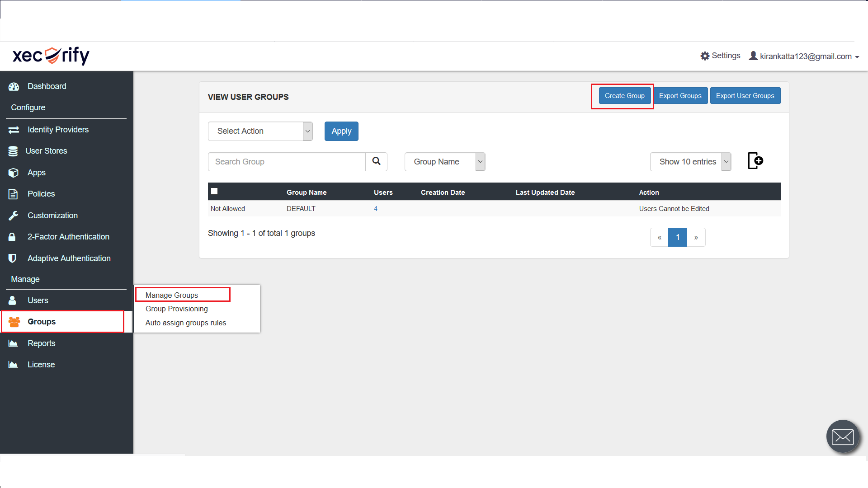Image resolution: width=868 pixels, height=488 pixels.
Task: Select page 1 in pagination
Action: 678,237
